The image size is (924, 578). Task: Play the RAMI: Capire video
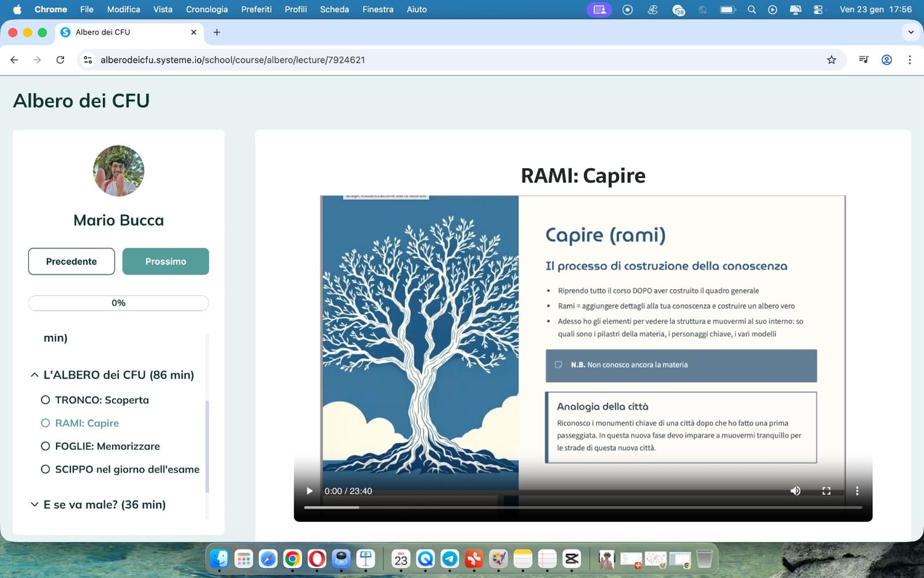click(309, 491)
